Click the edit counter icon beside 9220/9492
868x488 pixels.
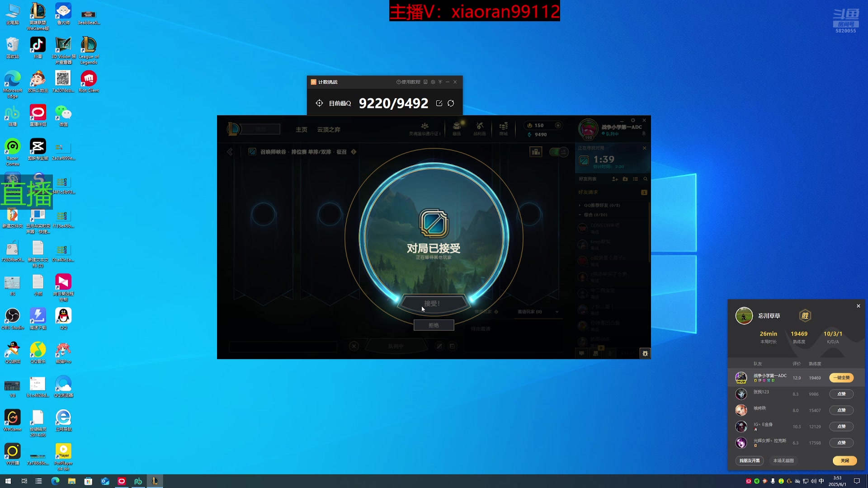pyautogui.click(x=439, y=103)
